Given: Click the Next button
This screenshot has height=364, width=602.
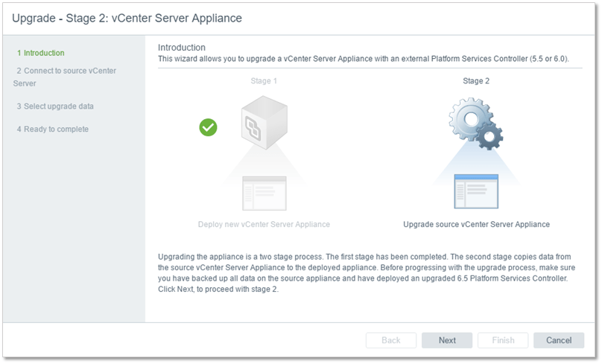Looking at the screenshot, I should (447, 340).
